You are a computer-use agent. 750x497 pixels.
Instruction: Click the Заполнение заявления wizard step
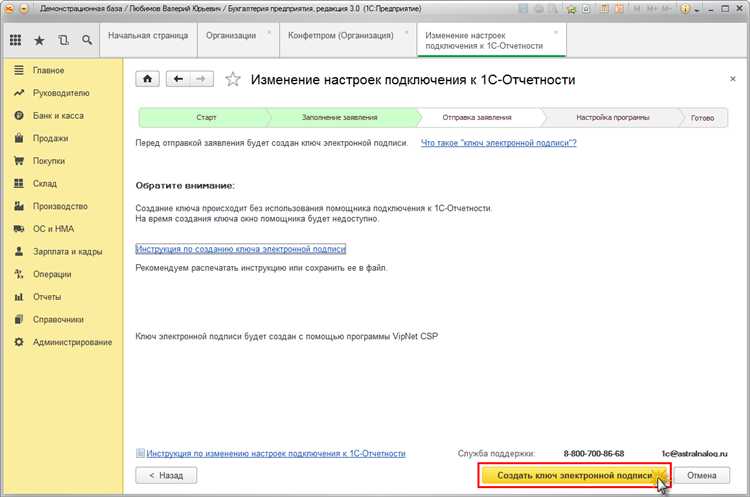(340, 117)
